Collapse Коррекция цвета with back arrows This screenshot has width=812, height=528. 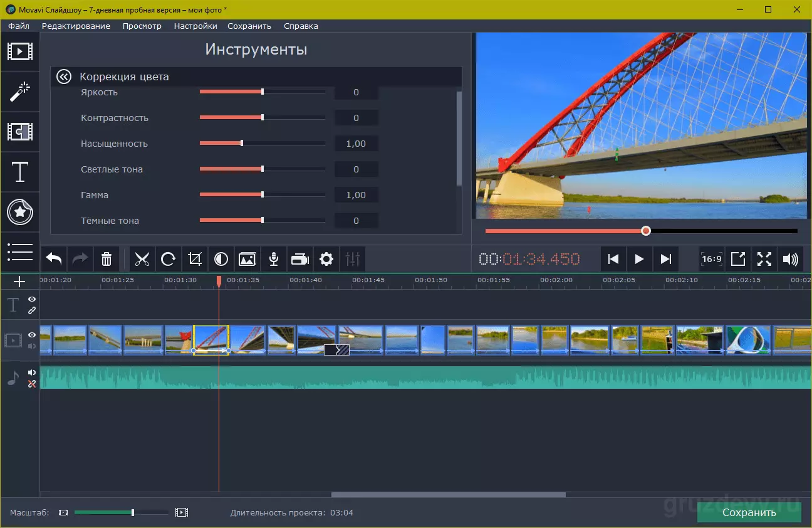coord(63,77)
